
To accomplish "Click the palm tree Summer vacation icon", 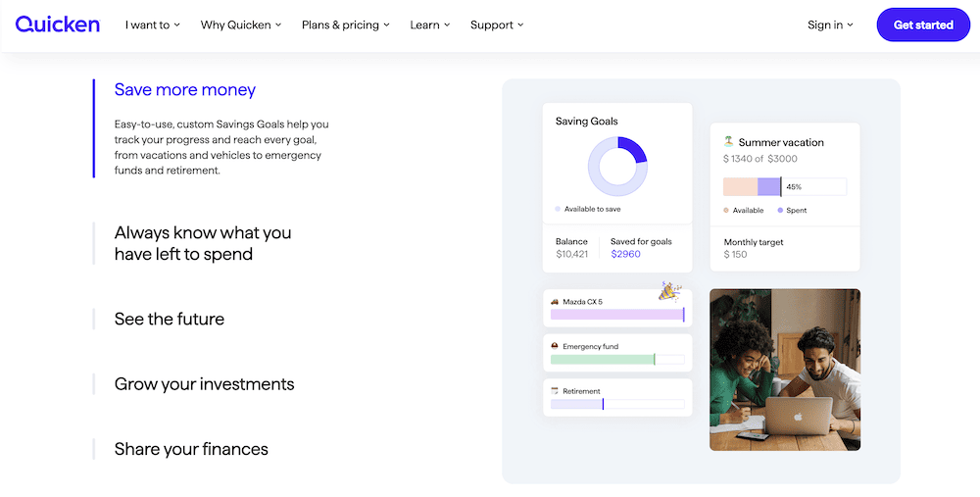I will click(x=728, y=142).
